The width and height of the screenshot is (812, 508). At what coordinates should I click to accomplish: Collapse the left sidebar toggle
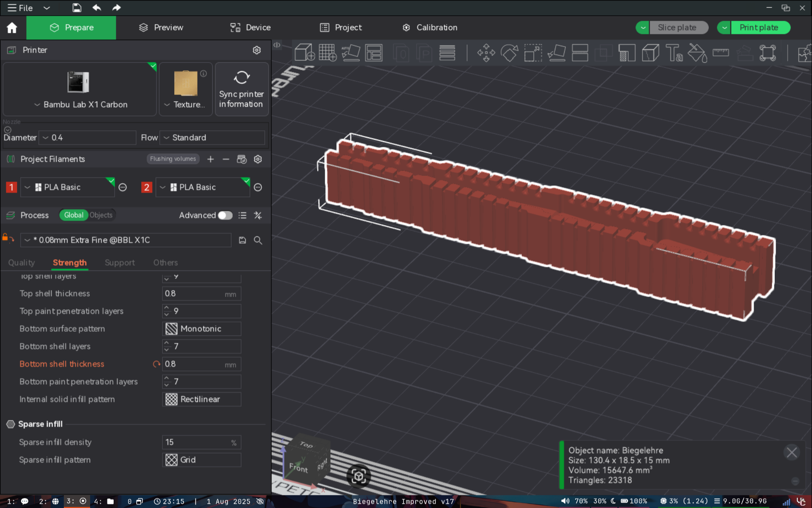point(277,45)
